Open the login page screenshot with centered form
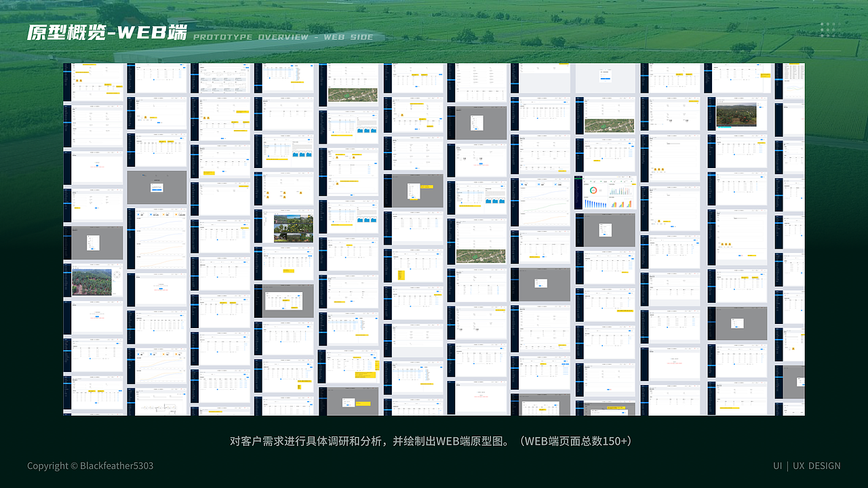868x488 pixels. [x=606, y=76]
